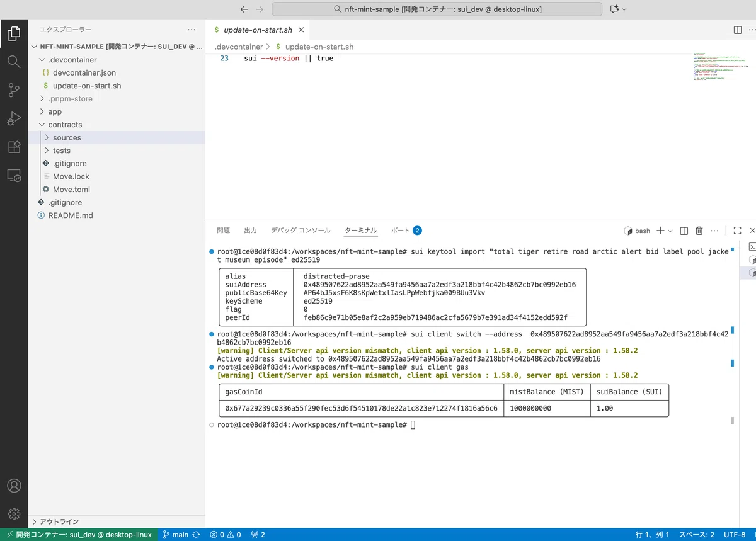Click the editor minimap
Screen dimensions: 756x541
[720, 67]
